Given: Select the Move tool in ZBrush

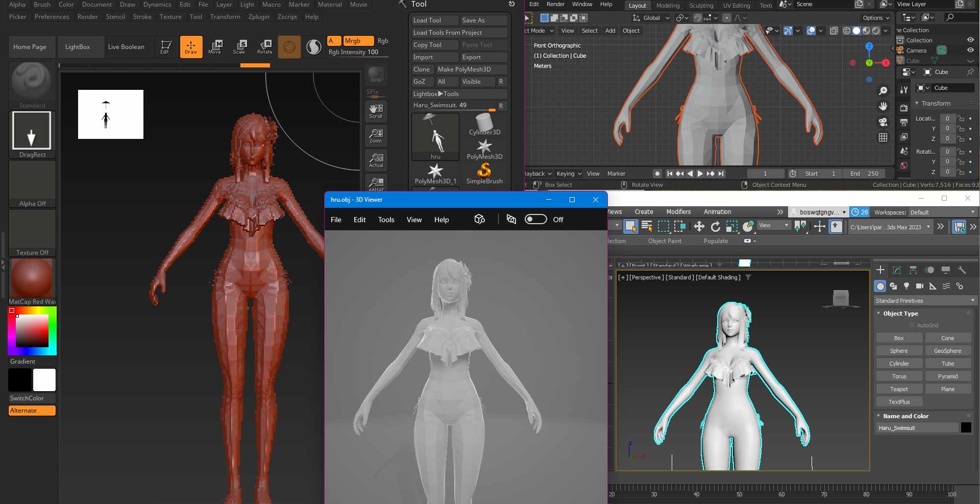Looking at the screenshot, I should (215, 47).
